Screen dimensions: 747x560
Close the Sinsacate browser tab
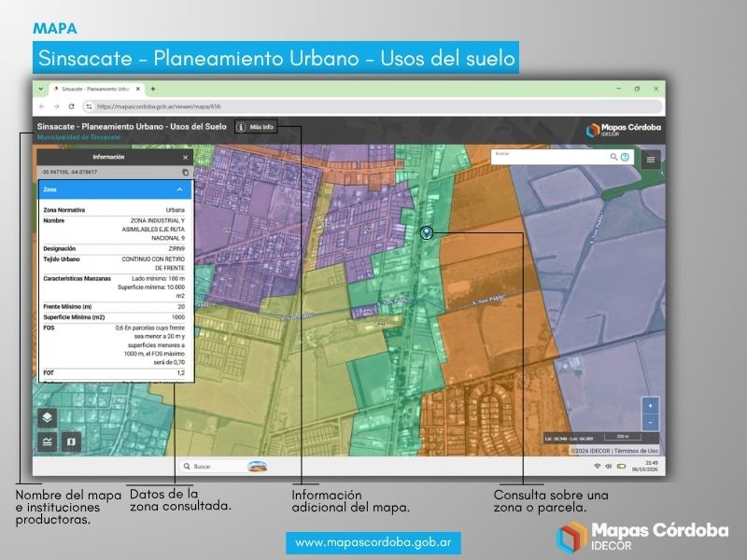click(138, 89)
